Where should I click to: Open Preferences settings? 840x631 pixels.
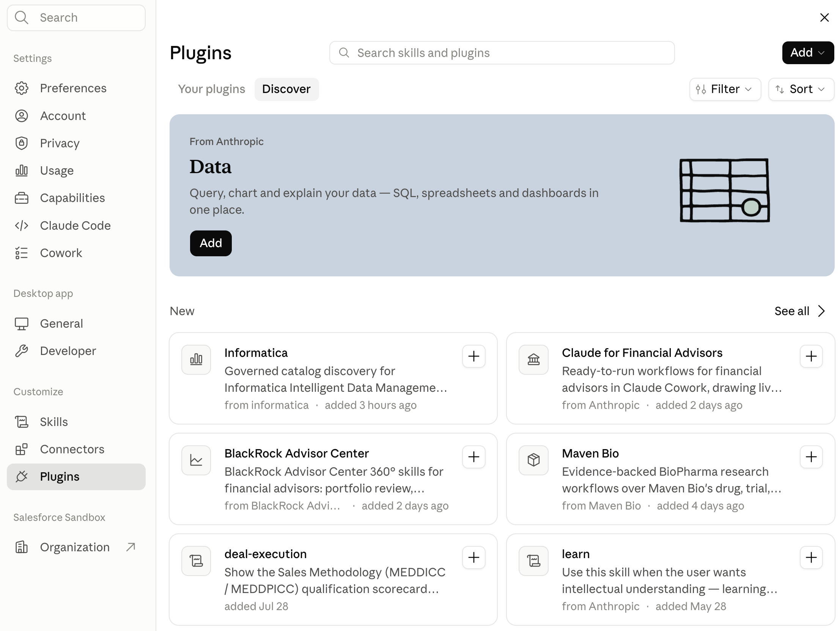(76, 88)
